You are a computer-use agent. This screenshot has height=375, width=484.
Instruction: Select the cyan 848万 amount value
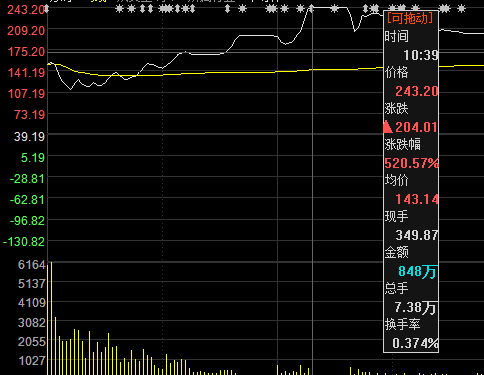coord(417,271)
